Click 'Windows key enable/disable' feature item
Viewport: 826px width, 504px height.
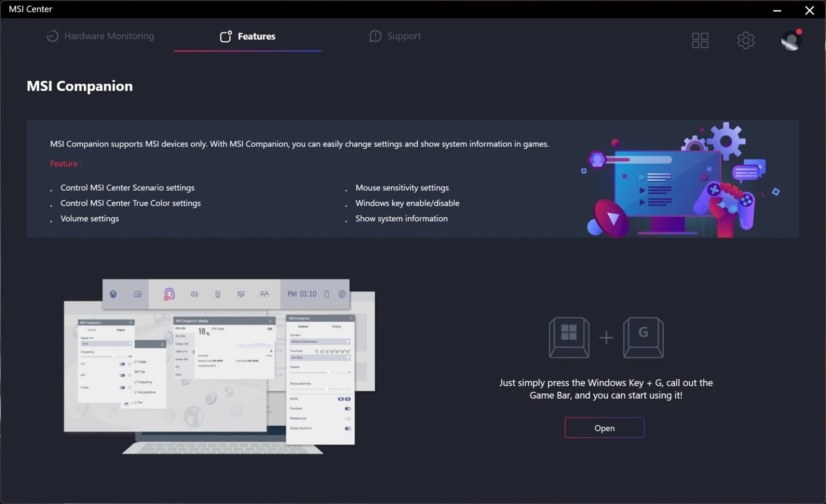(407, 203)
